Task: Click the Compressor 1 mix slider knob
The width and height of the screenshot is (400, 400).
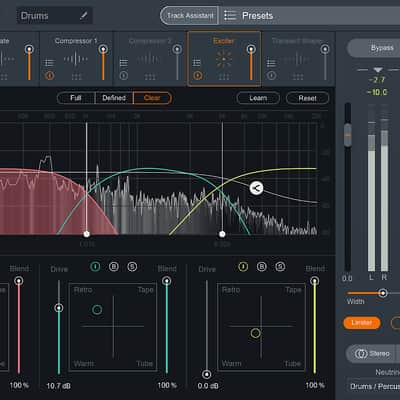Action: 103,50
